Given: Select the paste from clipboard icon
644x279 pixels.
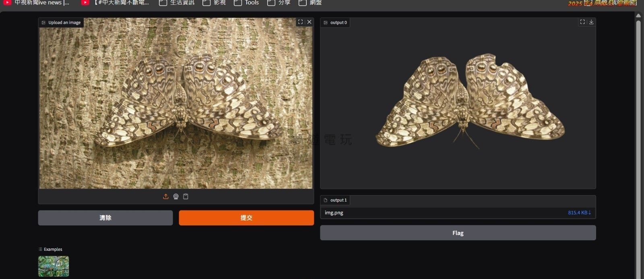Looking at the screenshot, I should 186,197.
